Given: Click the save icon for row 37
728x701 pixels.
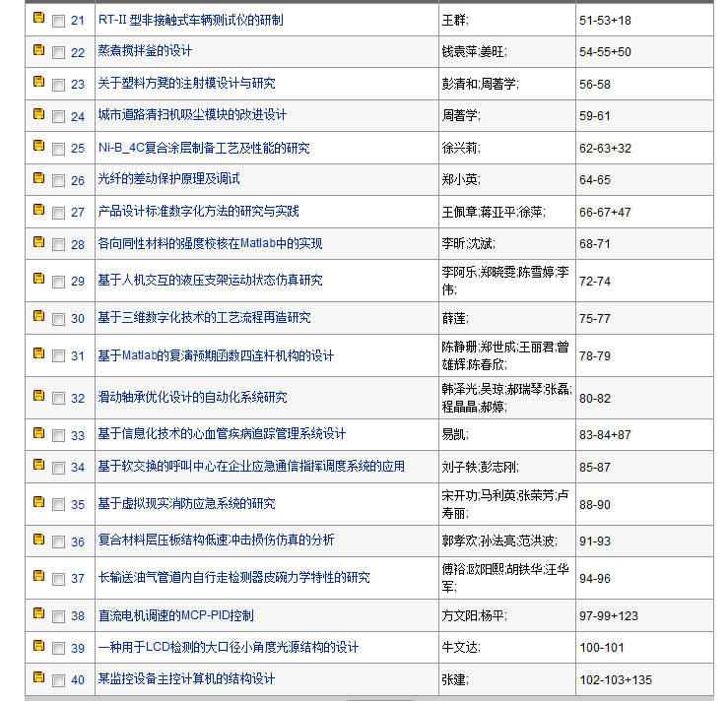Looking at the screenshot, I should click(x=39, y=576).
